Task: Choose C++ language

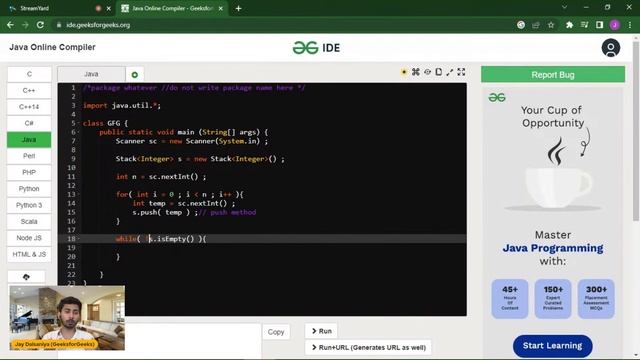Action: (x=29, y=91)
